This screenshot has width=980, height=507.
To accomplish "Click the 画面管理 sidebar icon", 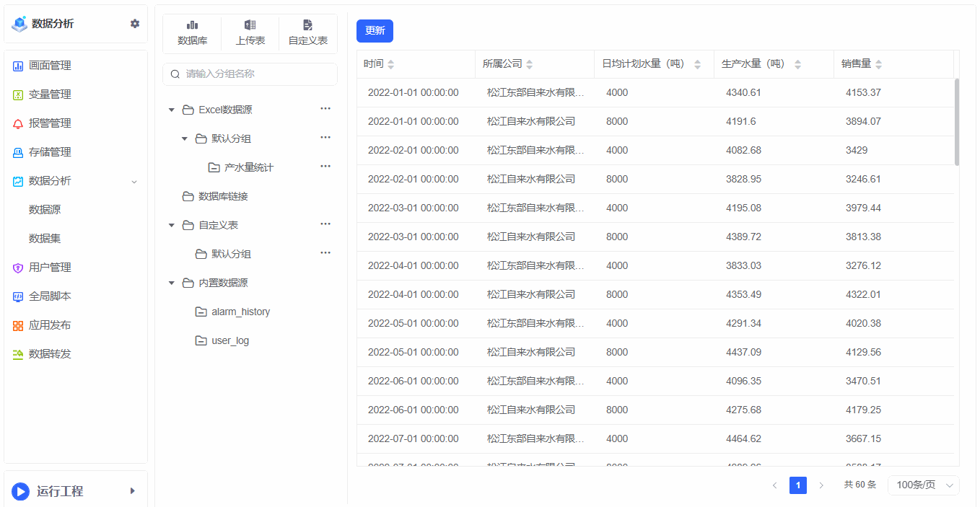I will pos(18,66).
